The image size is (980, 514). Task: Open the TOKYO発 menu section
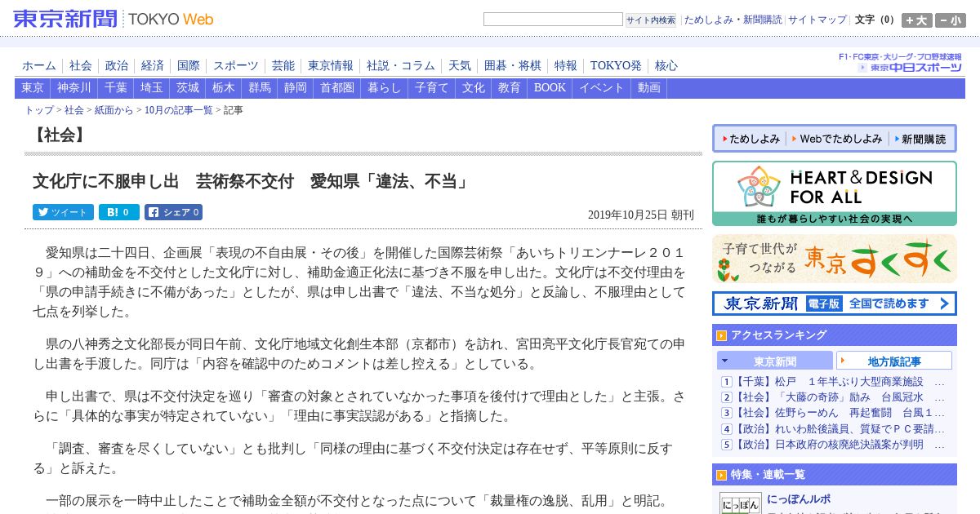[x=616, y=65]
